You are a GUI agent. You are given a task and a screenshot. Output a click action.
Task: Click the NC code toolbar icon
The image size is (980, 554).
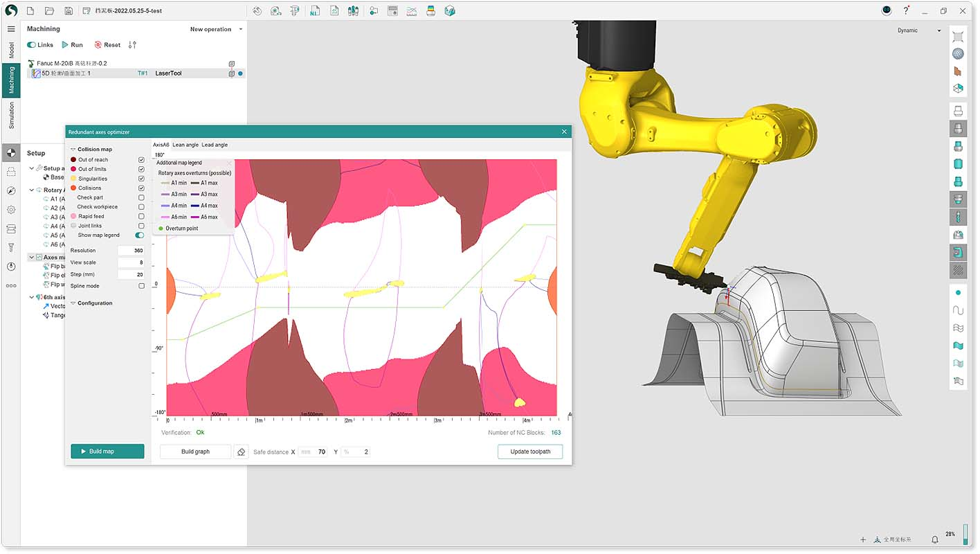[x=315, y=10]
